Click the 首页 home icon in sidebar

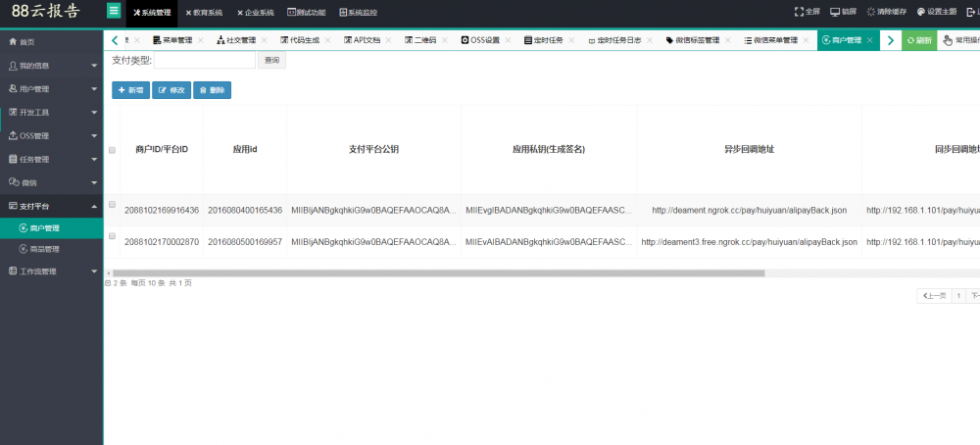coord(13,42)
